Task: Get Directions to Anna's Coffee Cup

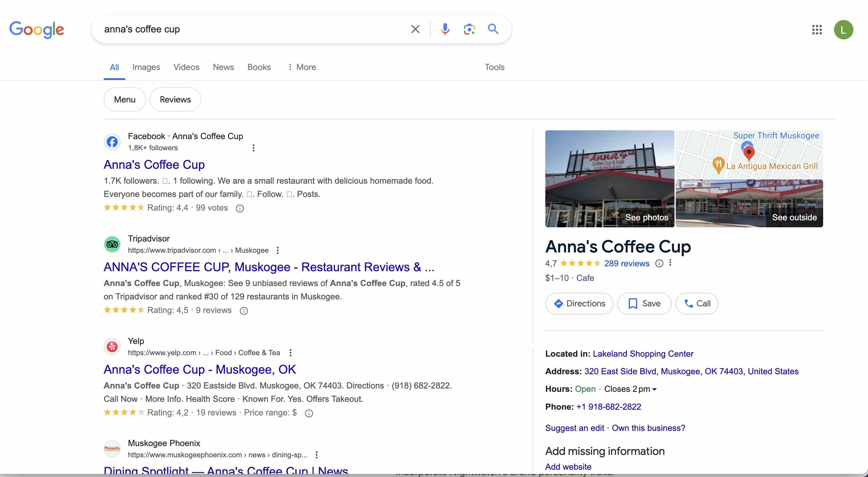Action: pyautogui.click(x=579, y=303)
